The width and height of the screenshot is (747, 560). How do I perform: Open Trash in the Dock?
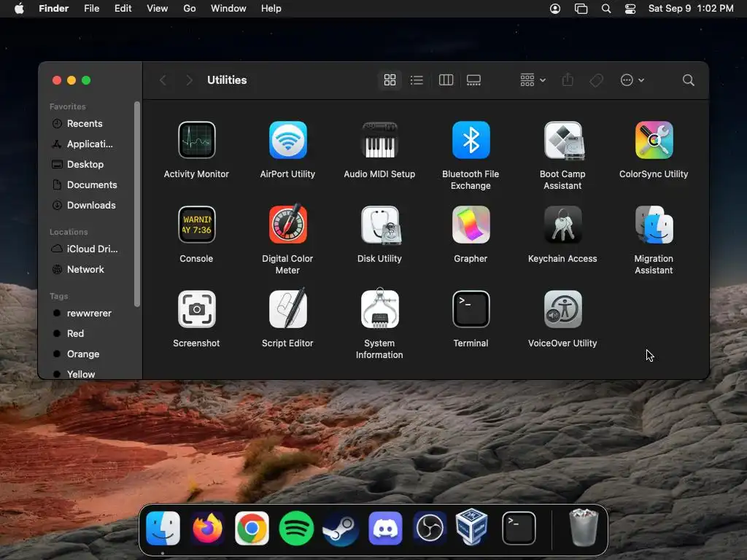[x=584, y=528]
